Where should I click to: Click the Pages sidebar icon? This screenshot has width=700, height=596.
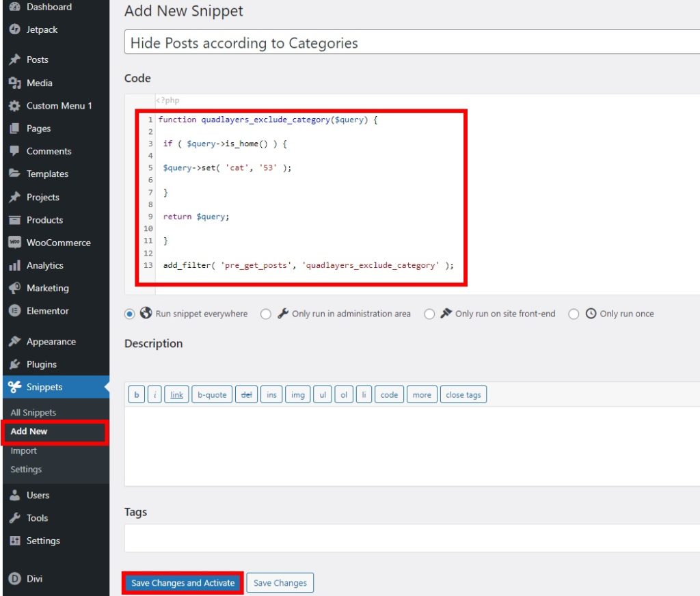coord(15,128)
